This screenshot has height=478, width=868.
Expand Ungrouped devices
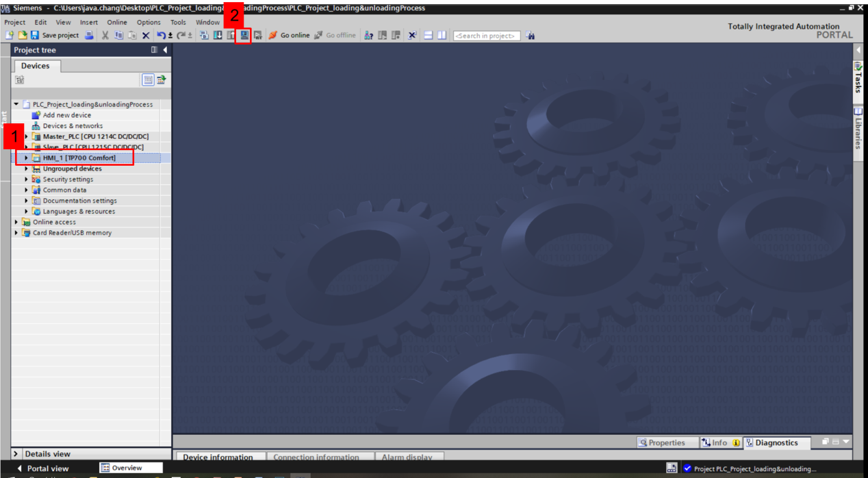pyautogui.click(x=27, y=168)
